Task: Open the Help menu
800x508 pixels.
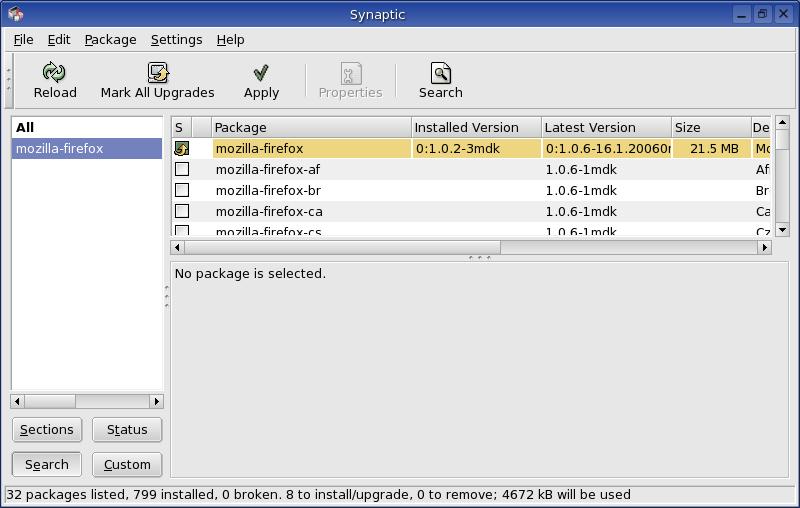Action: (230, 40)
